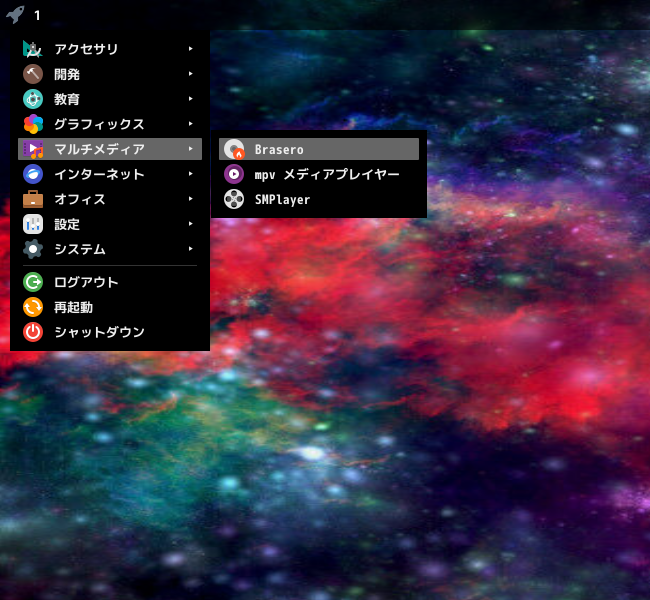Open the 設定 menu entry
The image size is (650, 600).
tap(110, 224)
